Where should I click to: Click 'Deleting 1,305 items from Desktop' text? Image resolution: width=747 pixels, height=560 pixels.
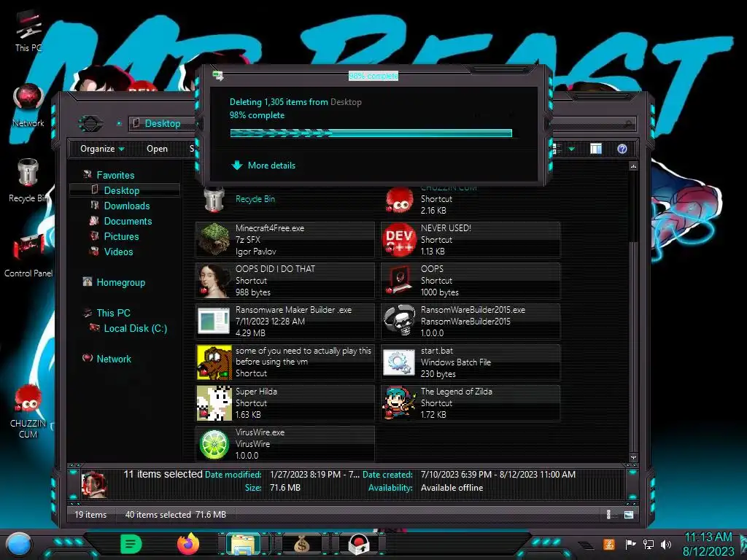click(295, 102)
